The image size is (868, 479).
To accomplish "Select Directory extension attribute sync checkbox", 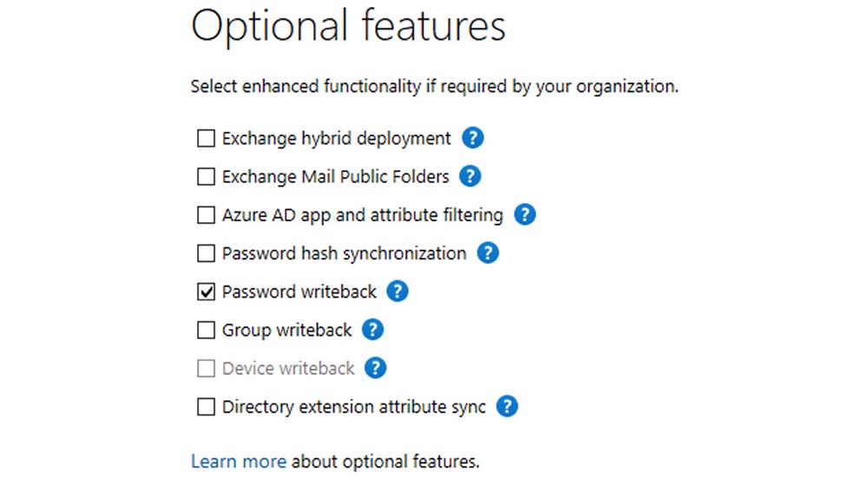I will point(206,407).
